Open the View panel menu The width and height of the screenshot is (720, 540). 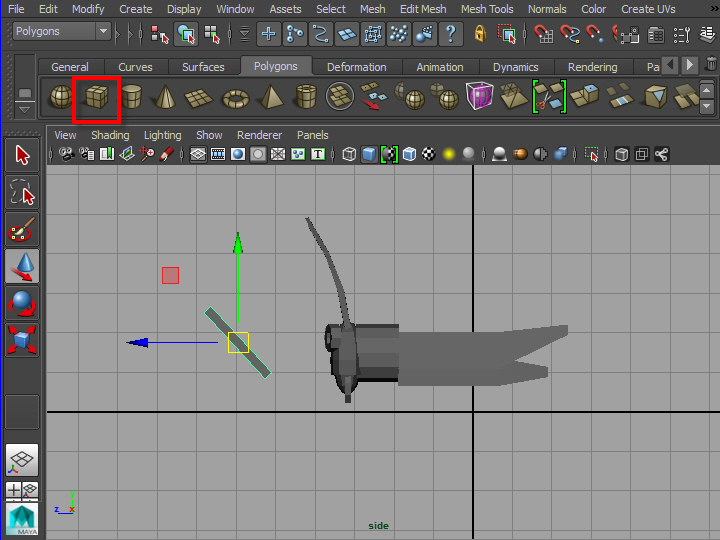click(x=65, y=135)
